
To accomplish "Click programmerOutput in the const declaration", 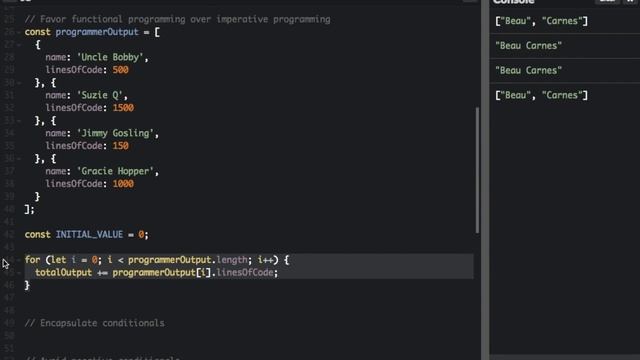I will pyautogui.click(x=97, y=32).
